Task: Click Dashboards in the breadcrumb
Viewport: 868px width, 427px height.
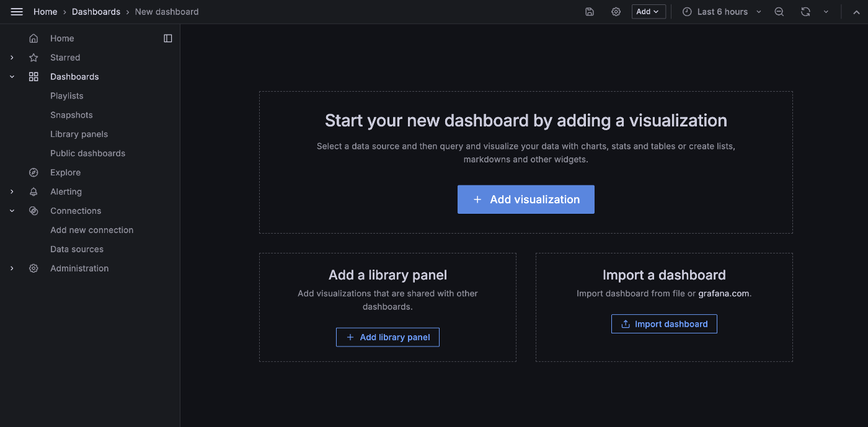Action: [96, 12]
